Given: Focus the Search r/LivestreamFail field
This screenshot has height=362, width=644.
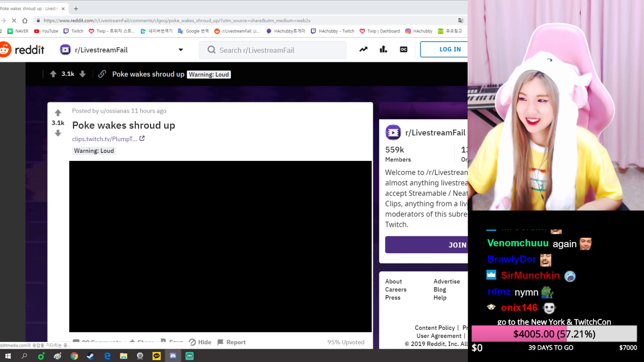Looking at the screenshot, I should (272, 50).
